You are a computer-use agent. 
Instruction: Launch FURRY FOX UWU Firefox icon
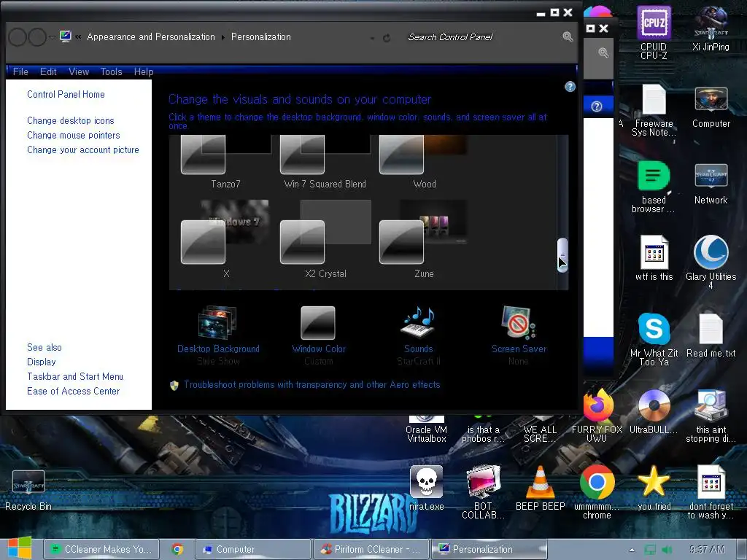tap(597, 415)
